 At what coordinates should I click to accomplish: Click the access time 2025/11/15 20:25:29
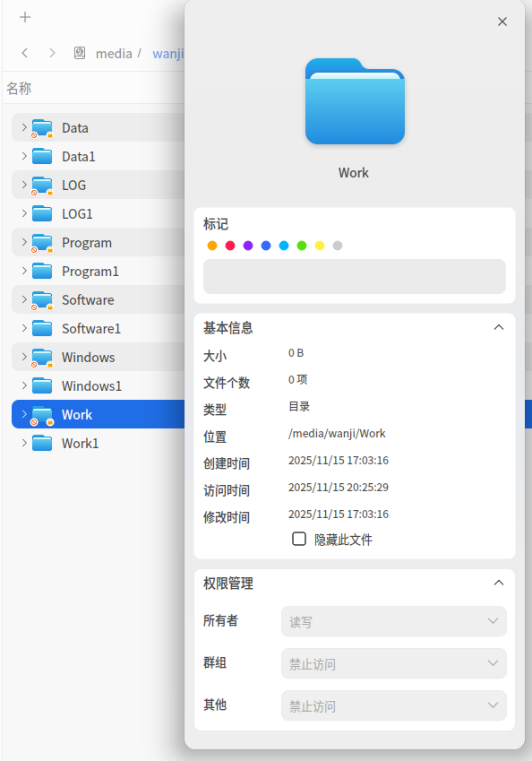point(339,488)
